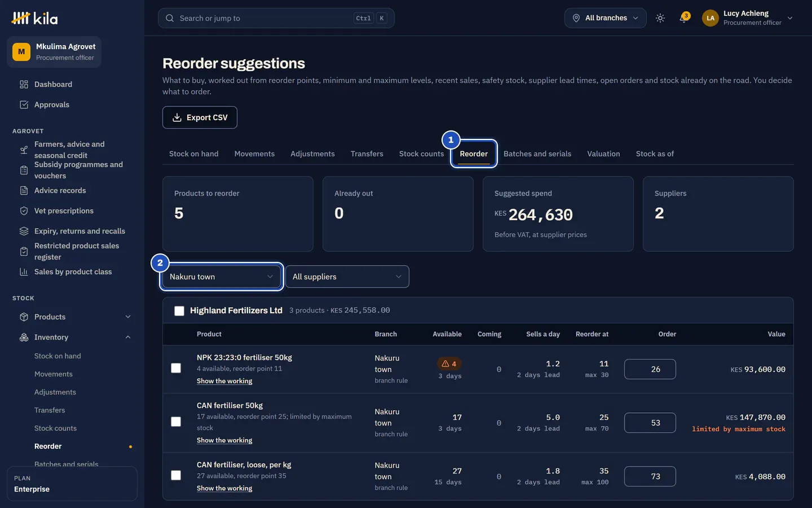Tick the CAN fertiliser 50kg checkbox
The width and height of the screenshot is (812, 508).
176,422
